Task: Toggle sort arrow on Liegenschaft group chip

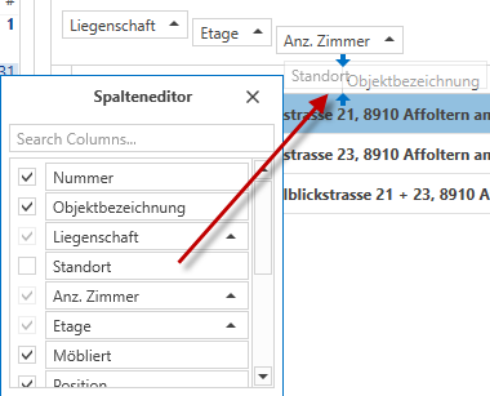Action: 174,24
